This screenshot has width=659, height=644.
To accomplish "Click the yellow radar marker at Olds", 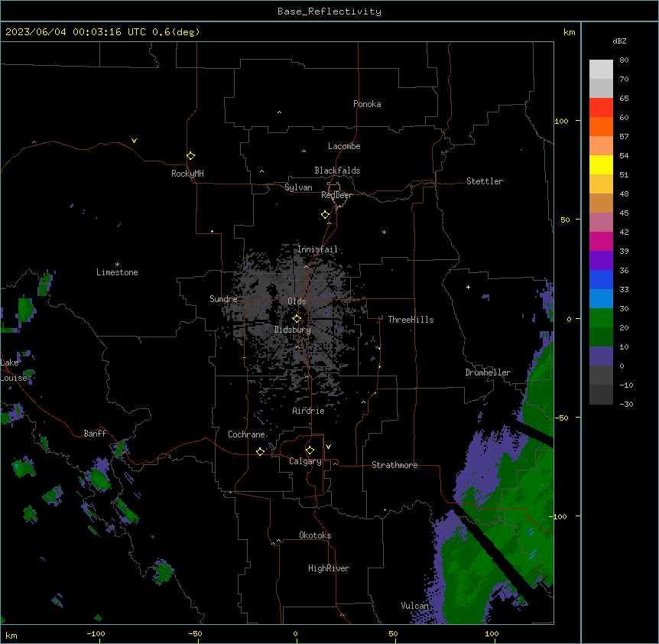I will pos(297,319).
